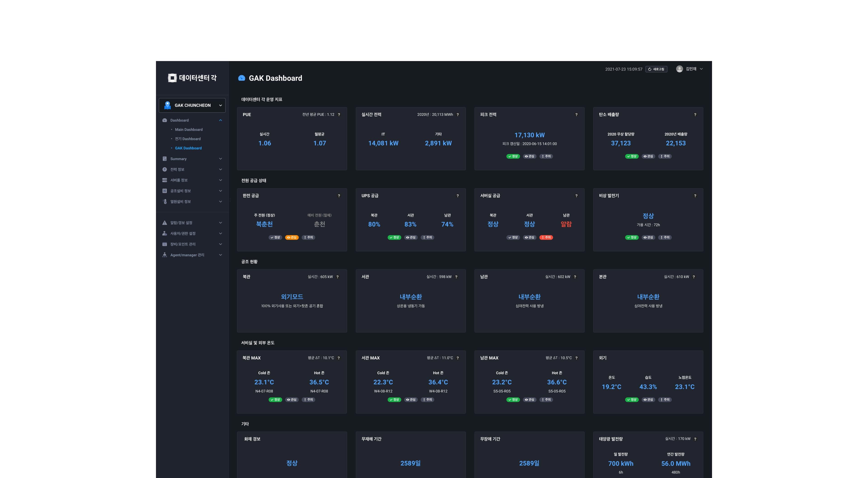Expand the Summary menu chevron
Viewport: 868px width, 478px height.
click(x=220, y=159)
